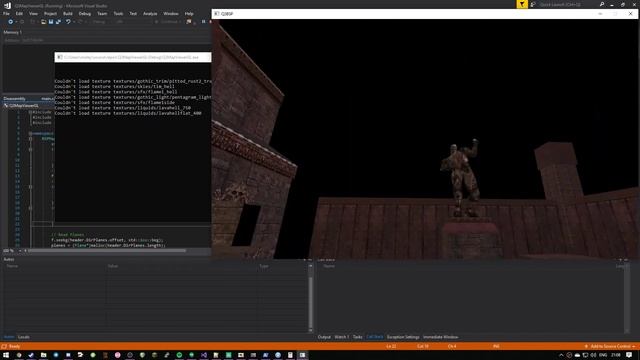Open the Q3MapViewerGL scope dropdown

click(x=28, y=105)
